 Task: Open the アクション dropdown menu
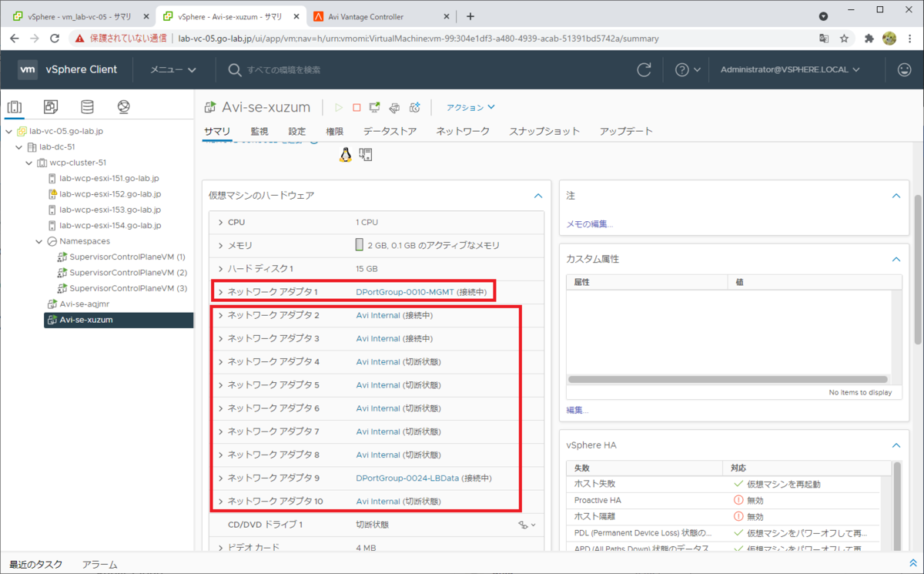point(471,108)
